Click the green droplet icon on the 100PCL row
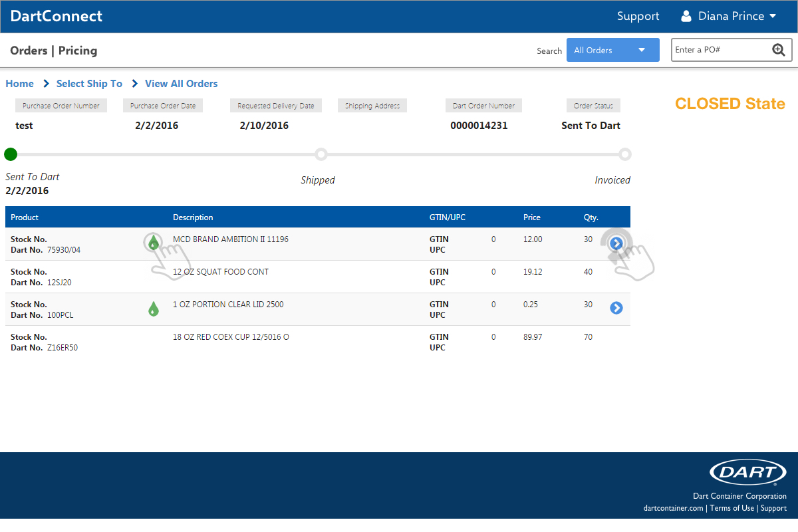Image resolution: width=798 pixels, height=532 pixels. (154, 309)
